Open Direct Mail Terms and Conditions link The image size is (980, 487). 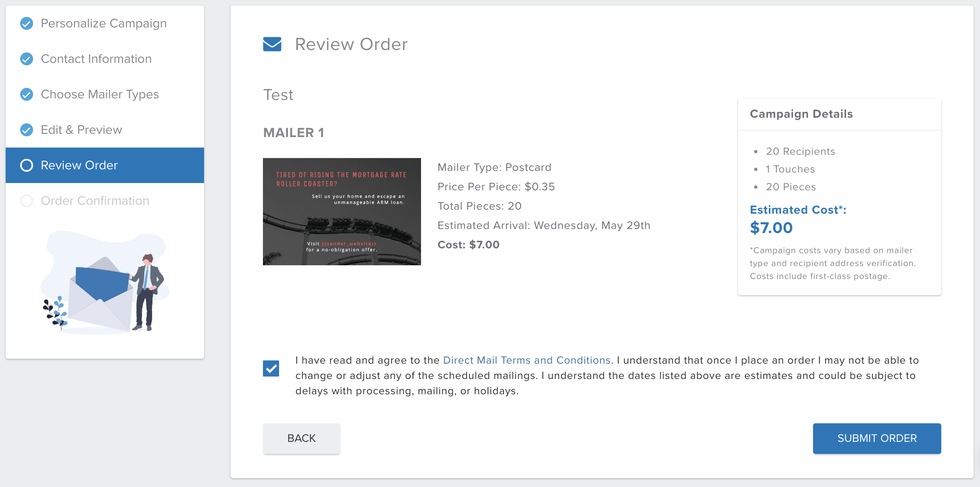pos(527,360)
